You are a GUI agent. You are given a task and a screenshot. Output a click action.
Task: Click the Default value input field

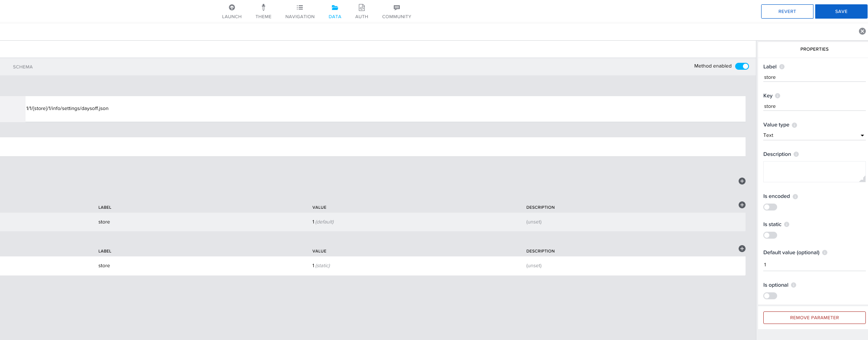tap(814, 265)
